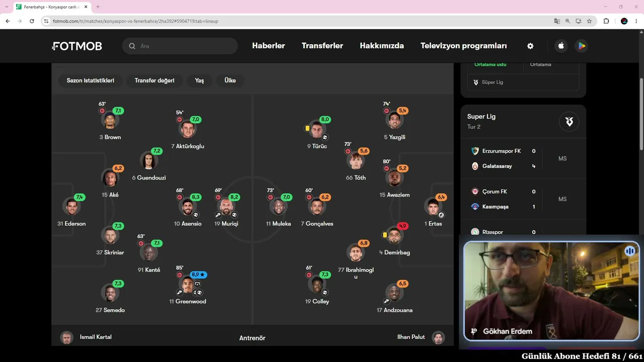The image size is (644, 362).
Task: Click the name label 15 Awaziem
Action: point(394,195)
